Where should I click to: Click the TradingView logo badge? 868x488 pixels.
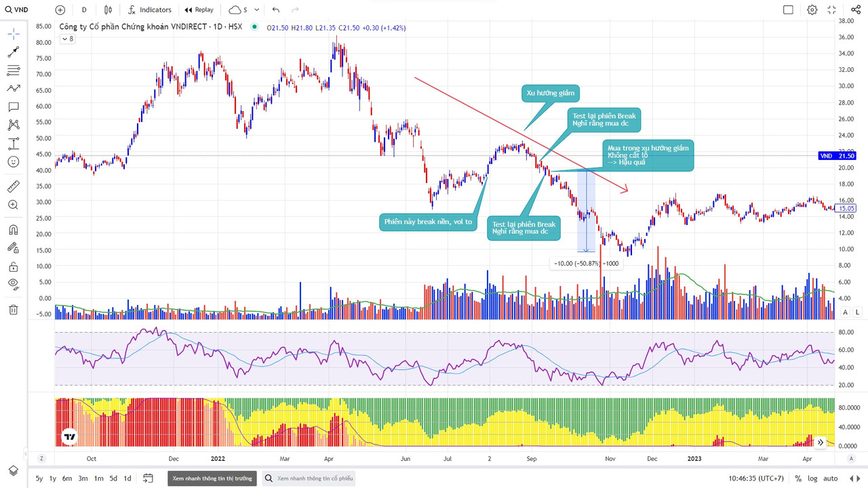coord(68,437)
